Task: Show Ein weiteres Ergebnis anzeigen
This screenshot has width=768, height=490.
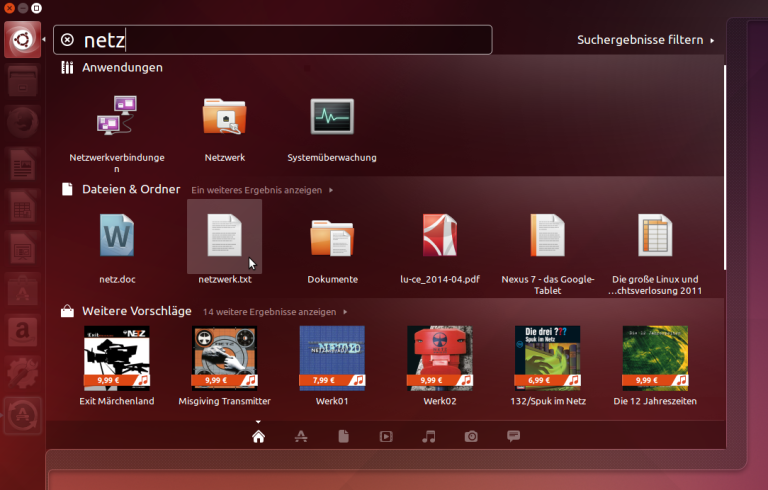Action: pyautogui.click(x=262, y=190)
